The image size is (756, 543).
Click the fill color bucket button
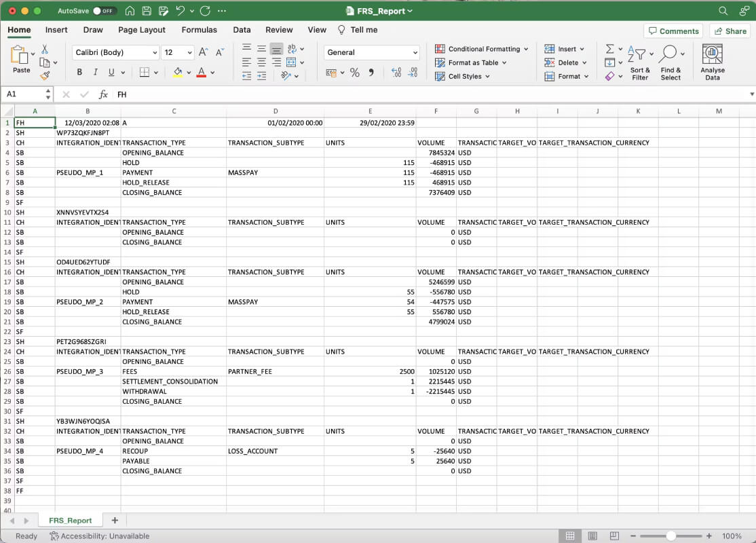pyautogui.click(x=178, y=73)
